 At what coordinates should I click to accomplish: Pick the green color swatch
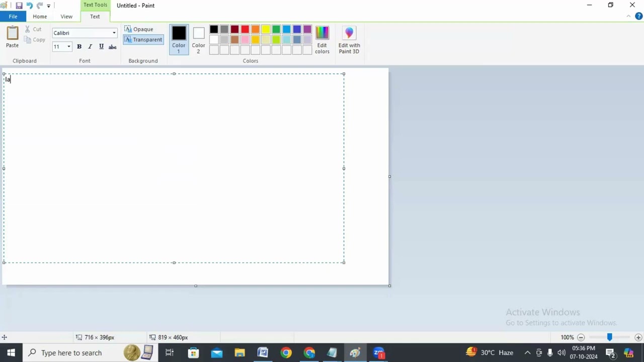tap(276, 30)
